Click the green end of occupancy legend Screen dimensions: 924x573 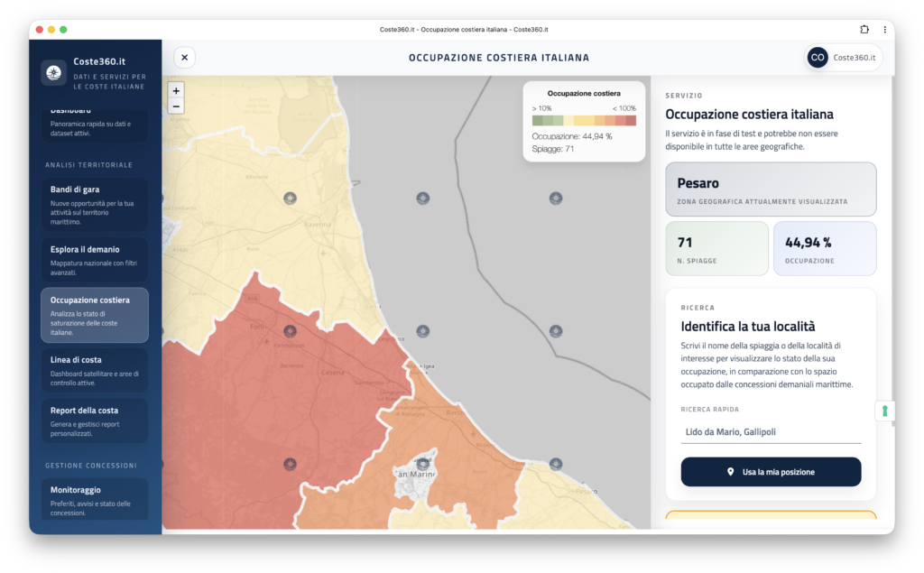pyautogui.click(x=538, y=120)
